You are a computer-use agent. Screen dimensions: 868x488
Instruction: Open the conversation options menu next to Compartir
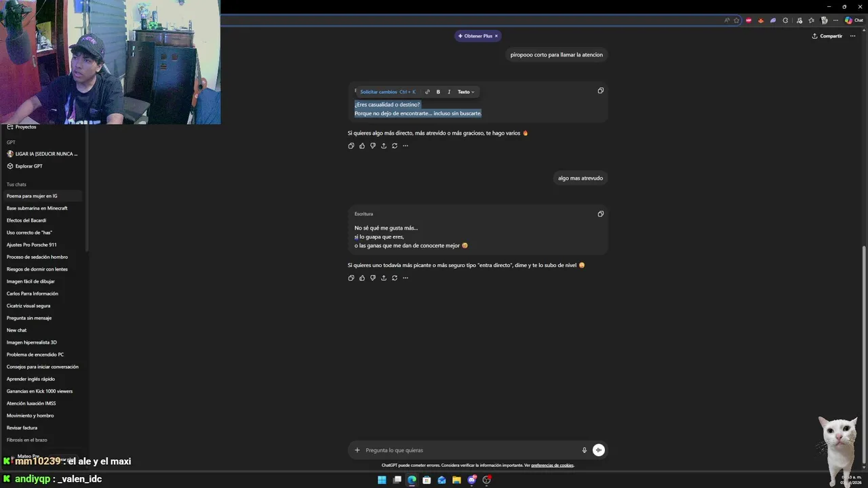pos(853,36)
